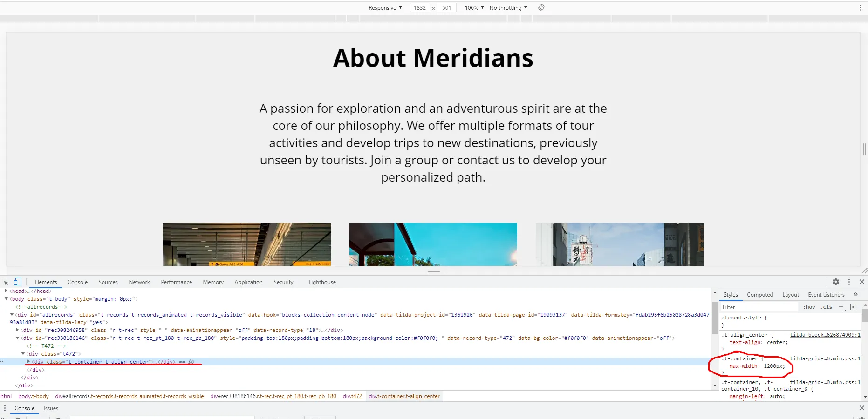Collapse the div t472 node
The width and height of the screenshot is (868, 419).
tap(23, 354)
